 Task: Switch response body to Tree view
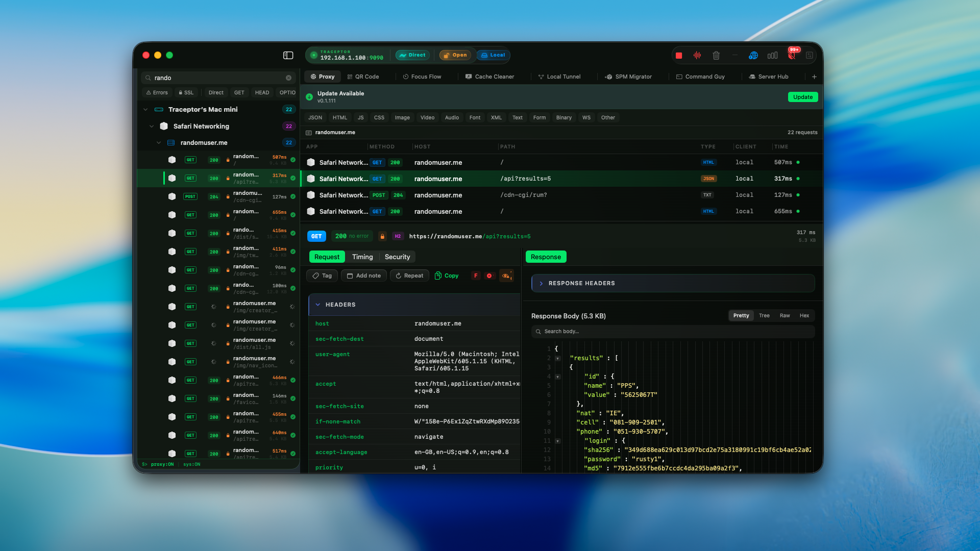pyautogui.click(x=764, y=316)
